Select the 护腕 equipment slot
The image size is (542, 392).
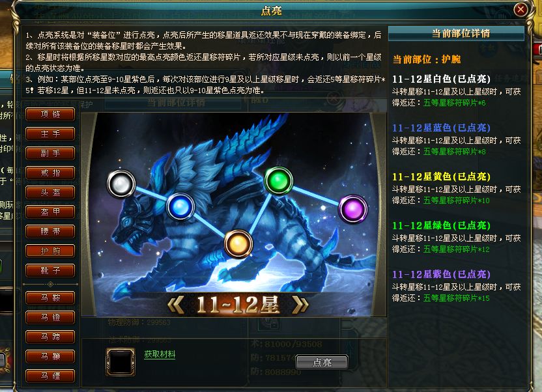[x=50, y=251]
